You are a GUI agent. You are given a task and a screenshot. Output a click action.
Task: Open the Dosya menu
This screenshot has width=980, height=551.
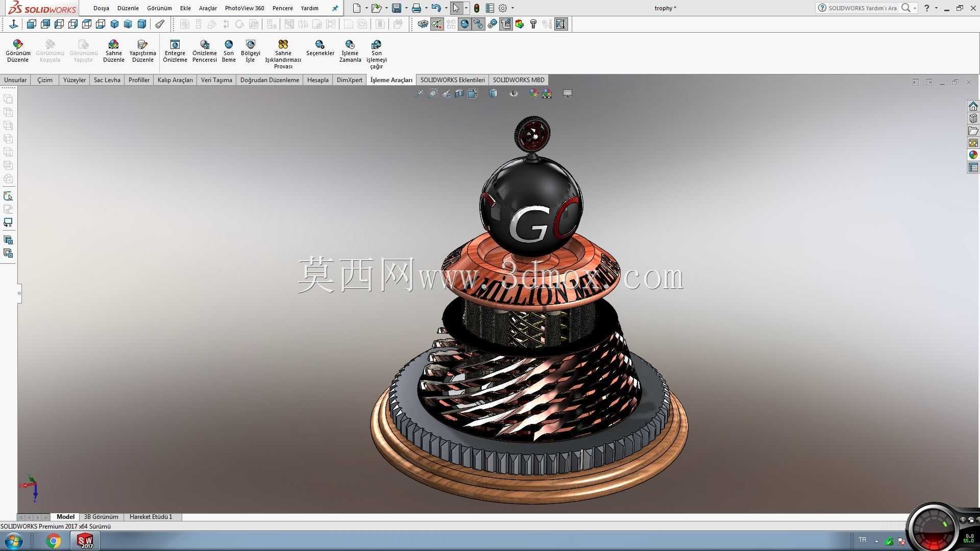click(101, 8)
